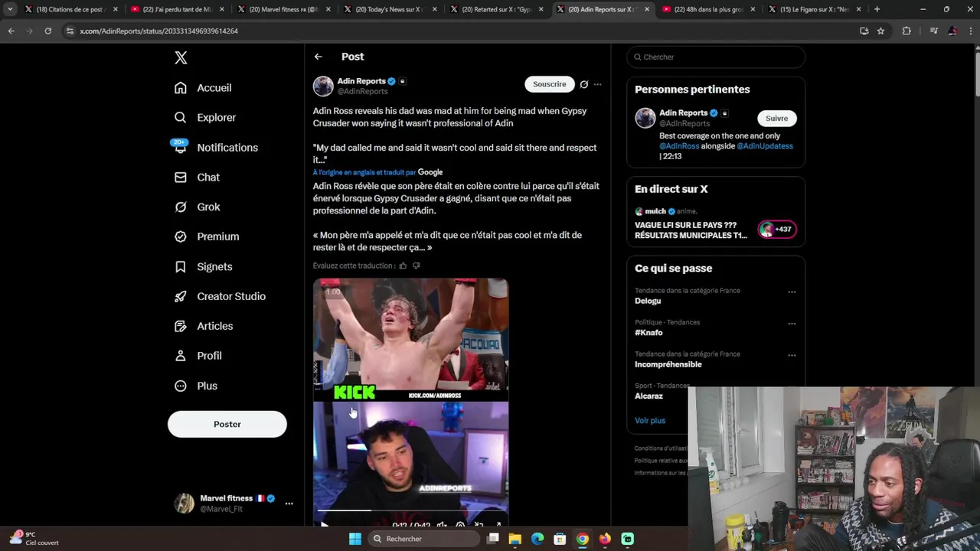Click the address bar URL

[158, 31]
